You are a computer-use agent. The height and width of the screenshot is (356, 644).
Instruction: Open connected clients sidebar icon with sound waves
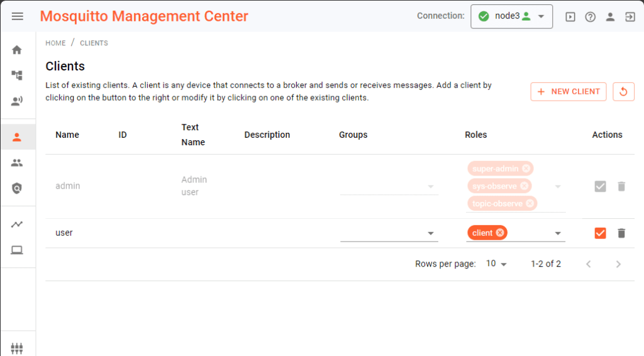pyautogui.click(x=17, y=101)
